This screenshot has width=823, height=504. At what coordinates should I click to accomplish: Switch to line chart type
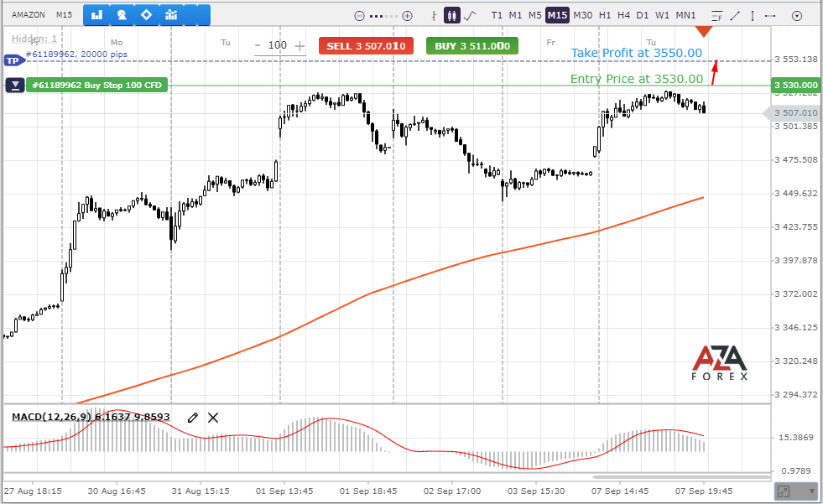pos(470,16)
